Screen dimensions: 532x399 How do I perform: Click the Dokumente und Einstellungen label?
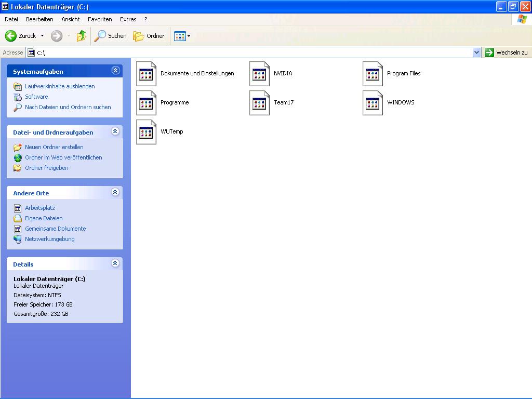197,73
